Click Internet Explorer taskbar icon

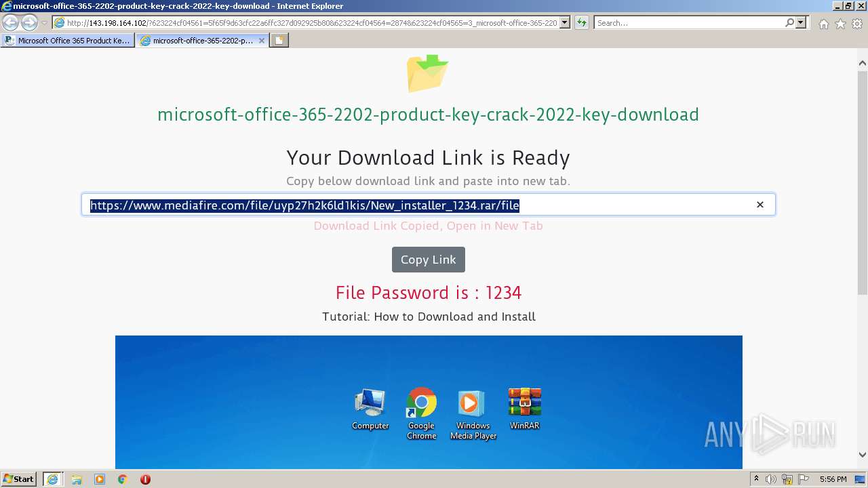[x=52, y=479]
